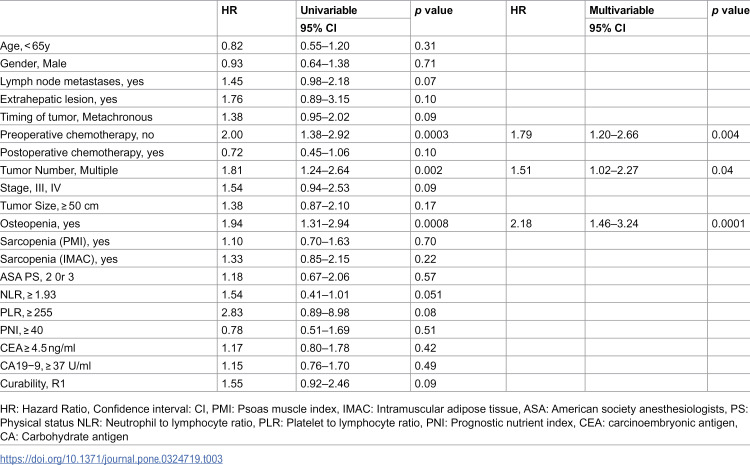
Task: Select the Gender, Male row label
Action: click(x=33, y=64)
